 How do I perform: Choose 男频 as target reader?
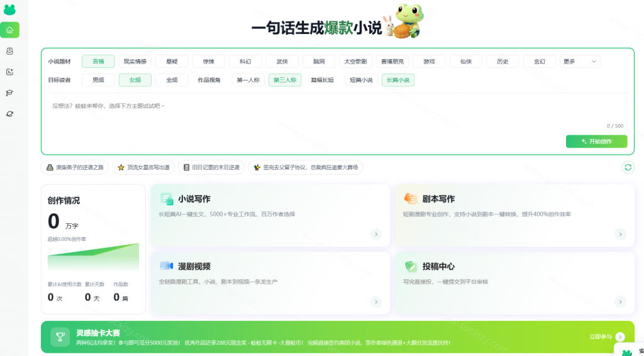pos(98,80)
